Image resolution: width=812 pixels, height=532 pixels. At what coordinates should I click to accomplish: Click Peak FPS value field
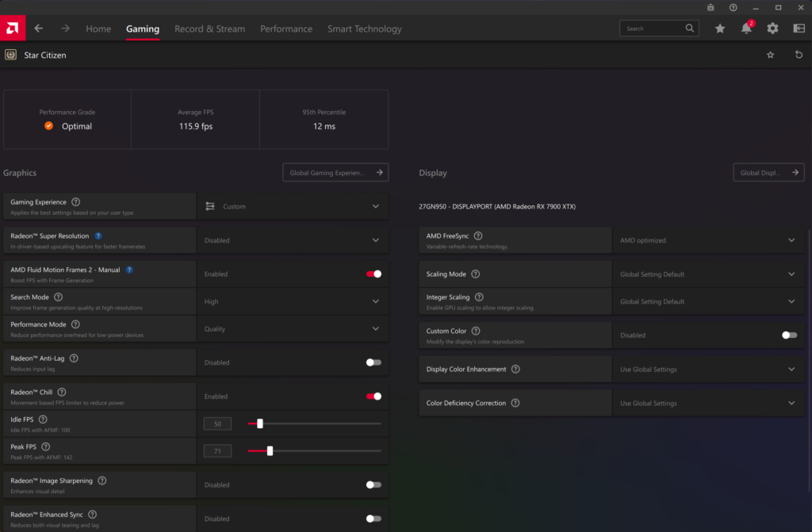217,451
